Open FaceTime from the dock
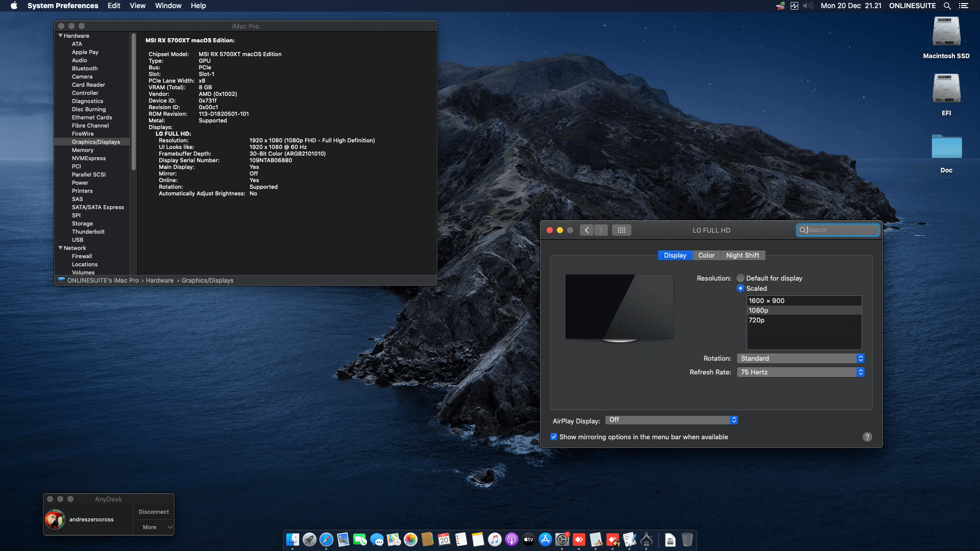Viewport: 980px width, 551px height. click(360, 539)
